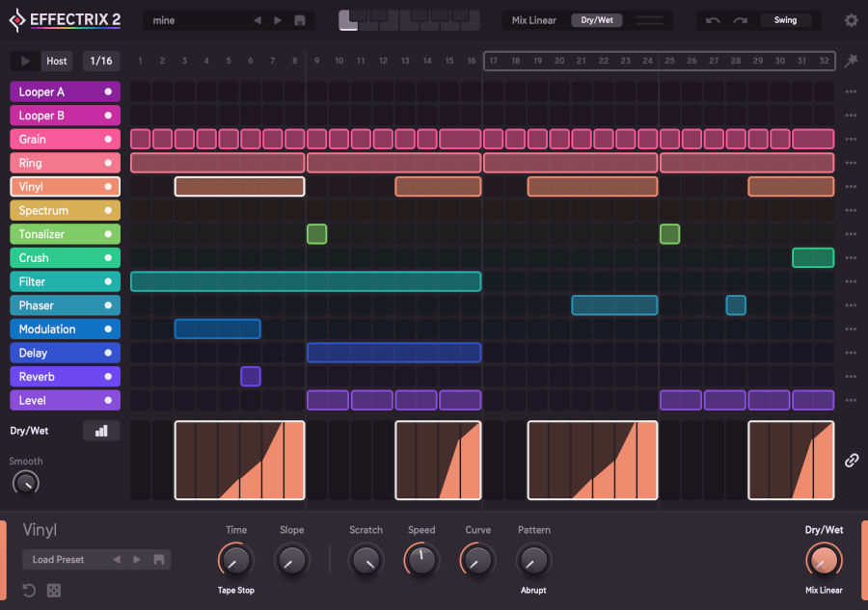Viewport: 868px width, 610px height.
Task: Click the chain link icon beside the curves
Action: pyautogui.click(x=851, y=461)
